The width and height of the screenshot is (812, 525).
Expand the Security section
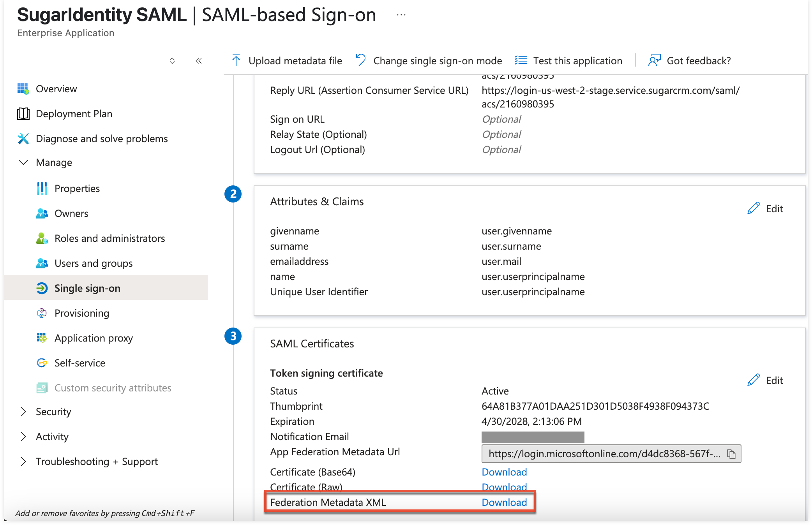[23, 412]
